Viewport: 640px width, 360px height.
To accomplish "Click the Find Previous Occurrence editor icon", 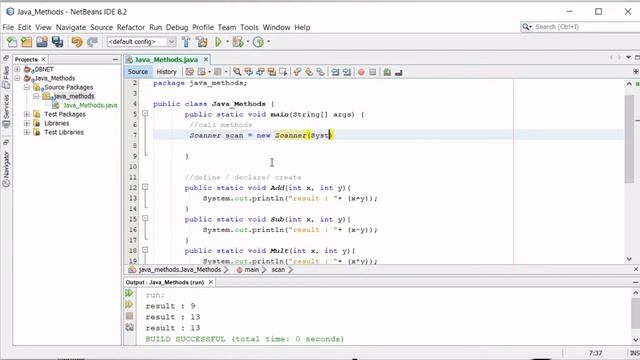I will (248, 72).
